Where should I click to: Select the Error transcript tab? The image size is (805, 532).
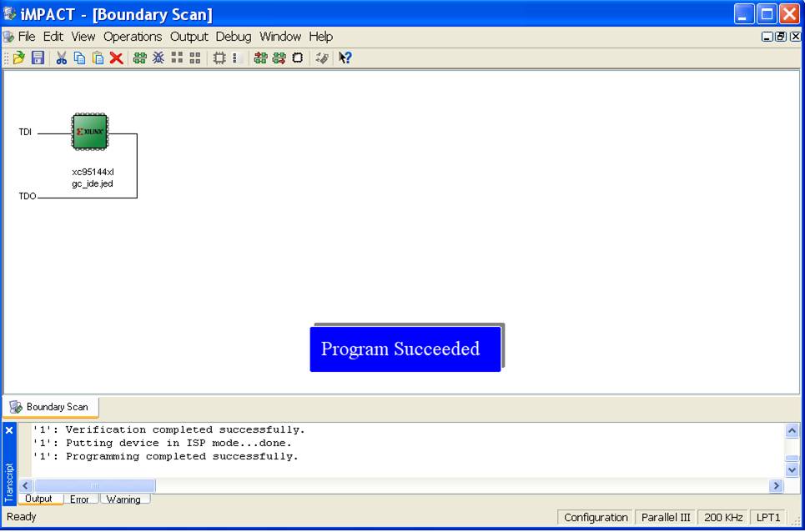79,499
